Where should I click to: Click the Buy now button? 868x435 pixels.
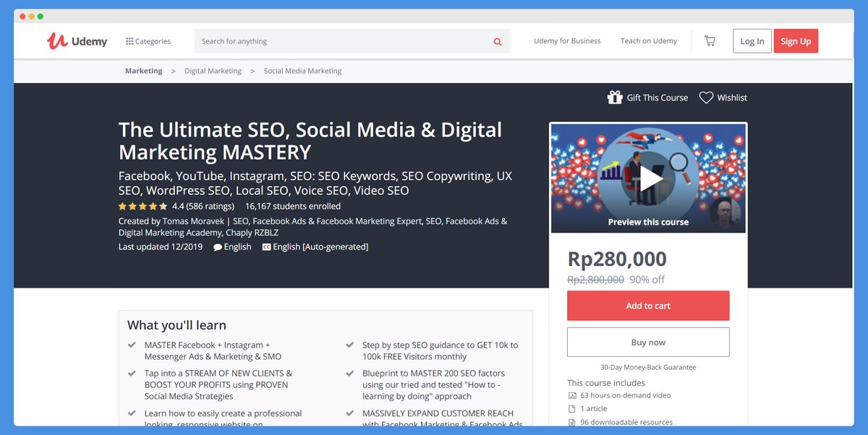(648, 343)
